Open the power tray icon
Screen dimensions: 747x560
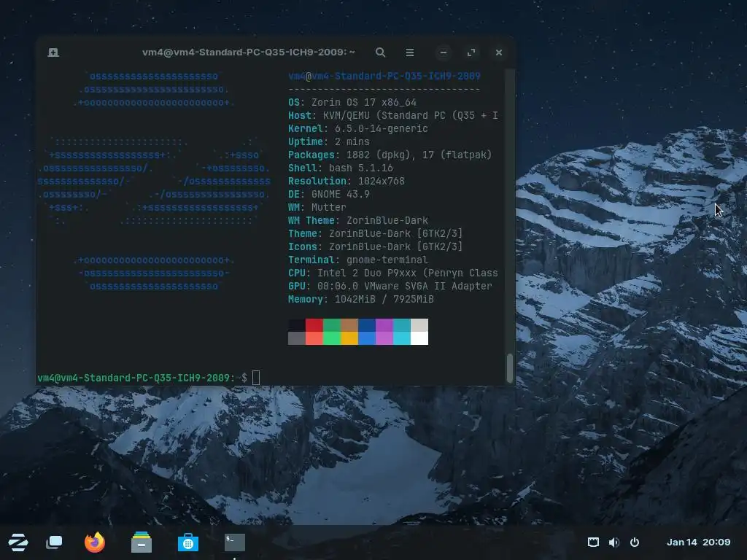point(635,542)
